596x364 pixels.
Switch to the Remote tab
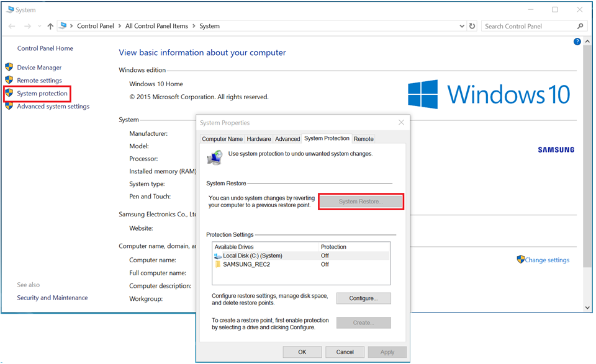pyautogui.click(x=363, y=139)
